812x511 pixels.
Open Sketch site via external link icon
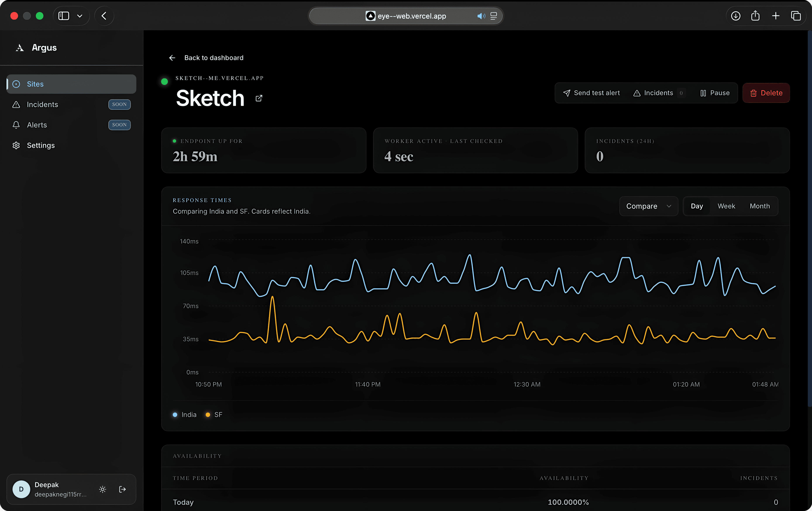tap(259, 98)
